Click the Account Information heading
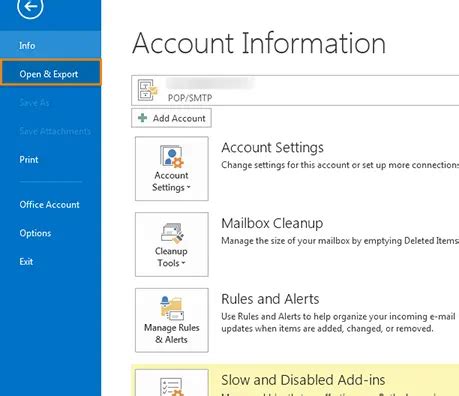This screenshot has width=459, height=396. tap(259, 43)
